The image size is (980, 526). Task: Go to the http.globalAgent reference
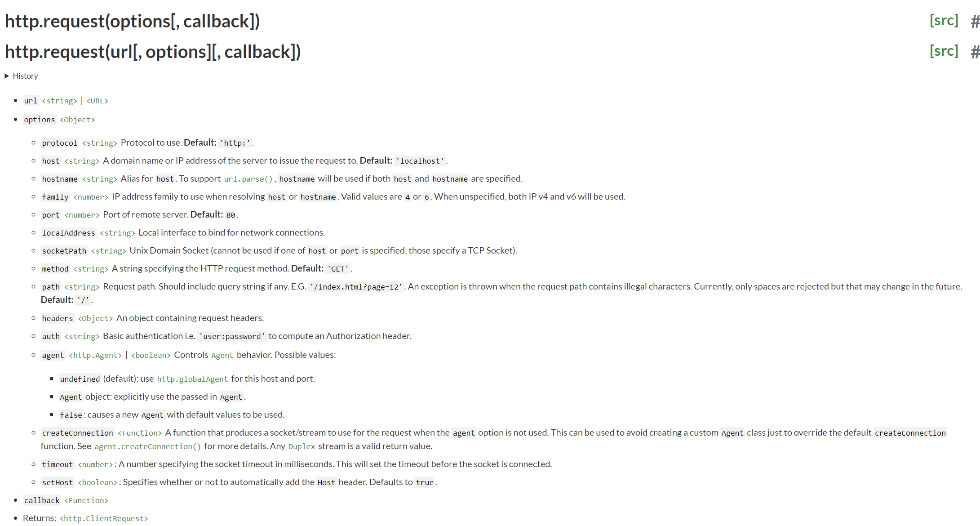[x=192, y=379]
